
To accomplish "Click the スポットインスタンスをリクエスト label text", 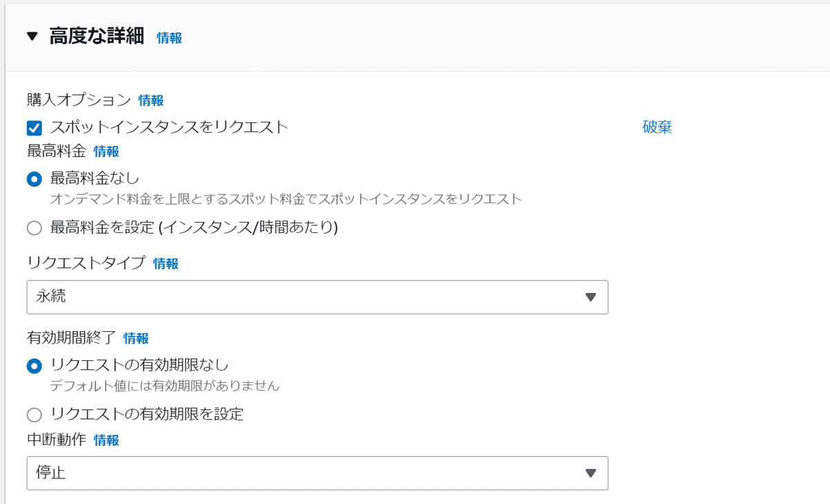I will (x=169, y=127).
